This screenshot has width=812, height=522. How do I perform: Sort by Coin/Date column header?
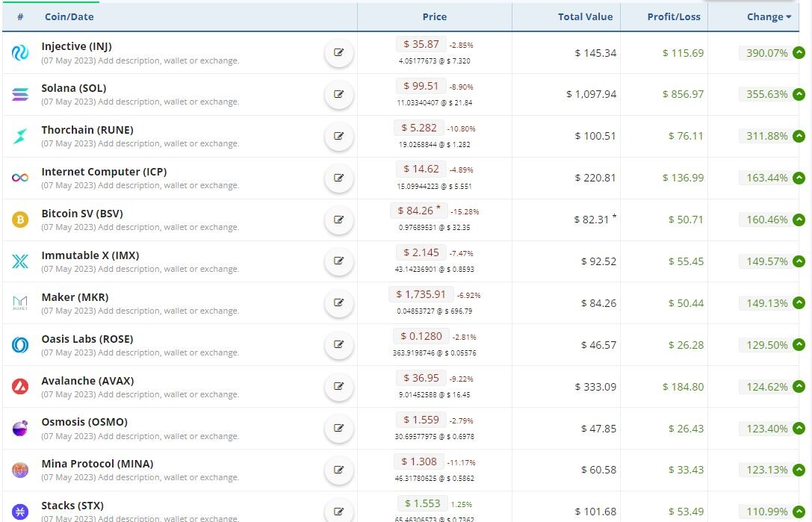point(69,16)
